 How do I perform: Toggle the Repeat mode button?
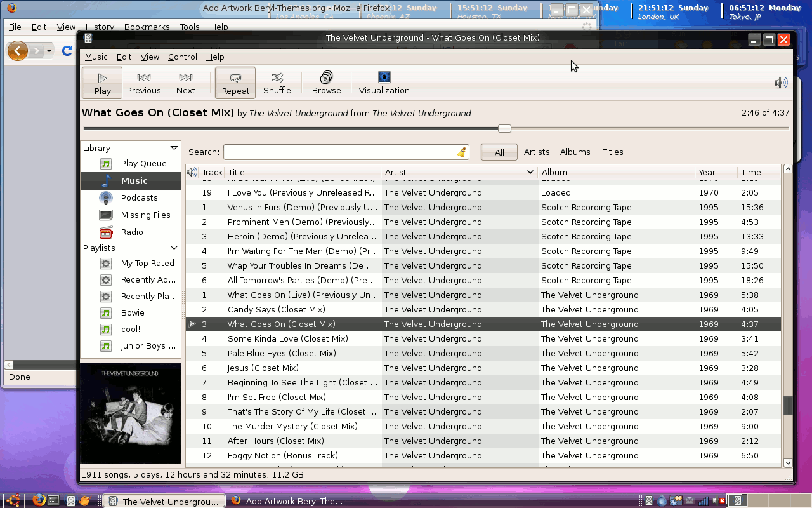235,83
